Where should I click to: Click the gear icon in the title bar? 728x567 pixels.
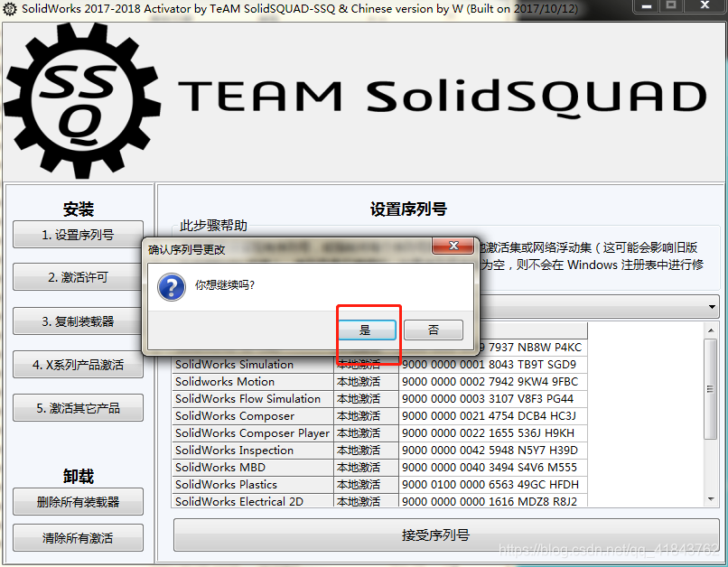tap(9, 9)
